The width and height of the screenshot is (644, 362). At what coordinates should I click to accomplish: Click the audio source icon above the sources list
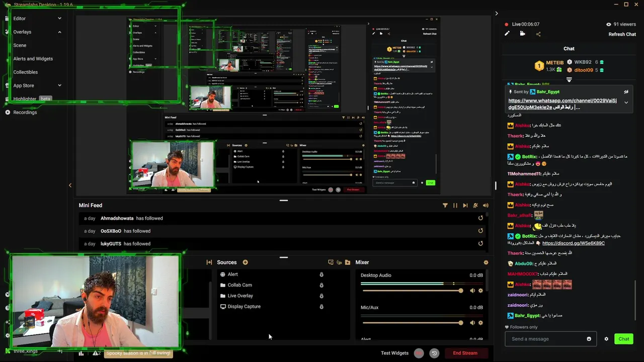(x=339, y=262)
